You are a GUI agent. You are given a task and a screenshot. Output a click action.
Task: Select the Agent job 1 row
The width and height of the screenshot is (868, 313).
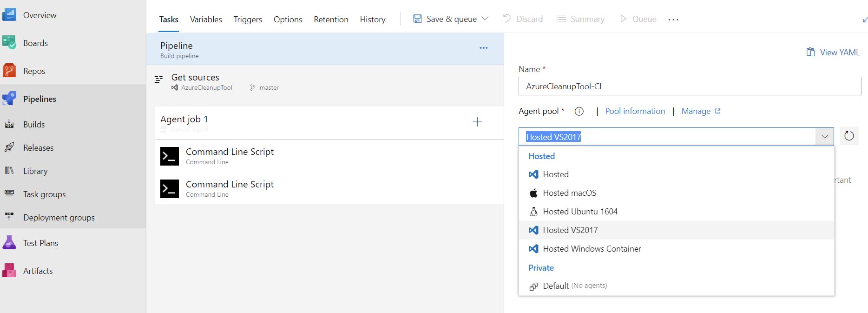point(329,123)
